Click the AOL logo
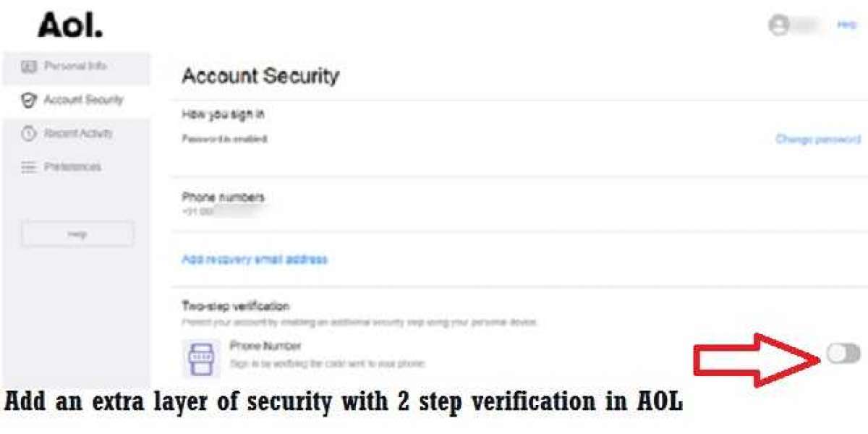 [70, 26]
